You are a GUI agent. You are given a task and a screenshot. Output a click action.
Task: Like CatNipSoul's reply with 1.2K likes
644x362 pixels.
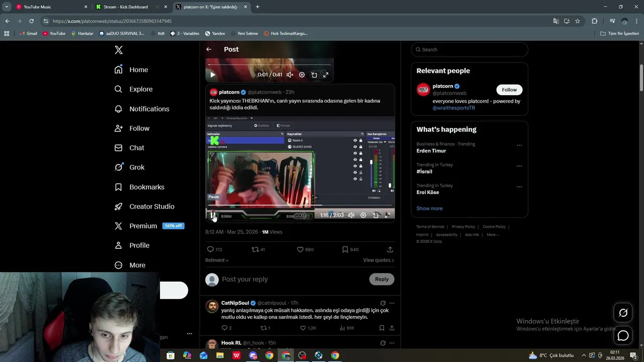coord(308,328)
